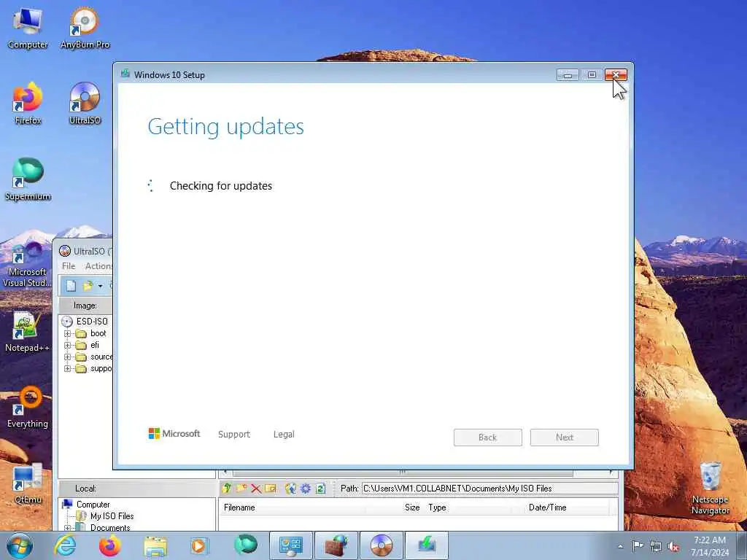Click Rename icon in UltraISO Local toolbar
Image resolution: width=747 pixels, height=560 pixels.
coord(271,488)
